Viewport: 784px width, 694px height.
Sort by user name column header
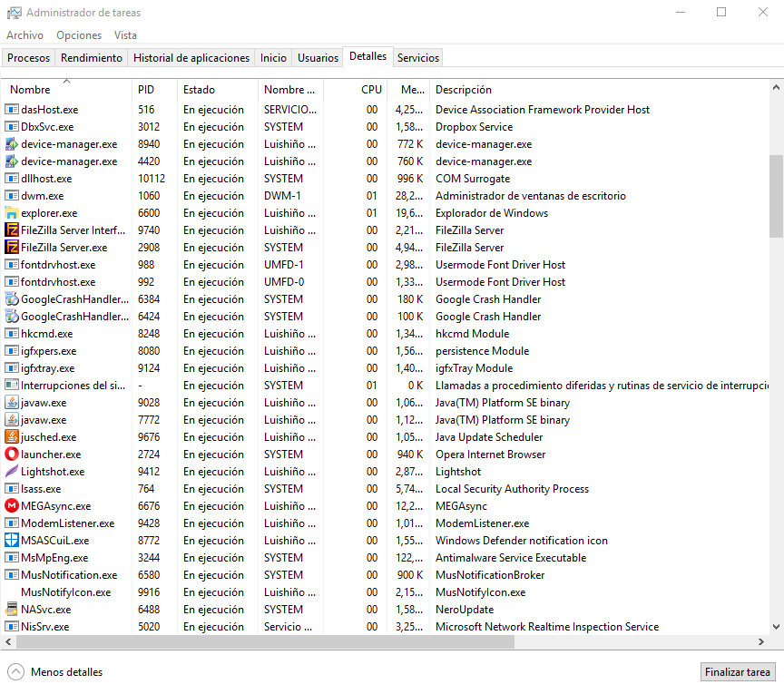(290, 90)
